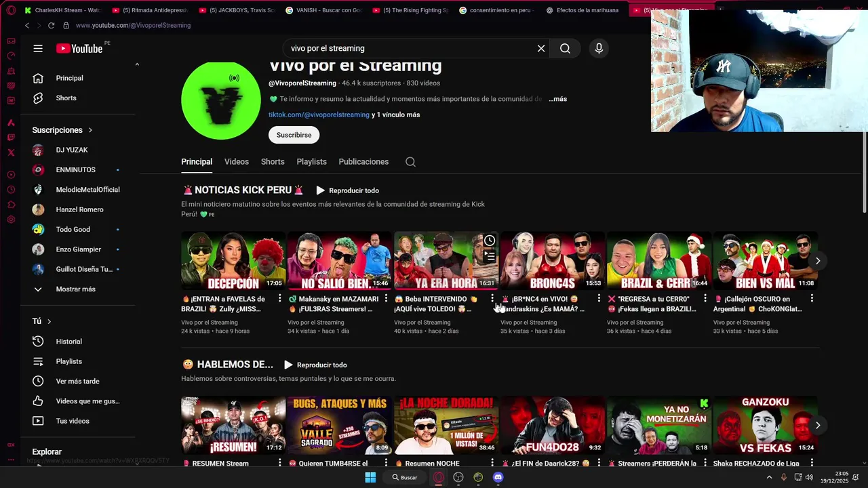Open the sidebar Playlists entry
This screenshot has width=868, height=488.
[x=79, y=361]
